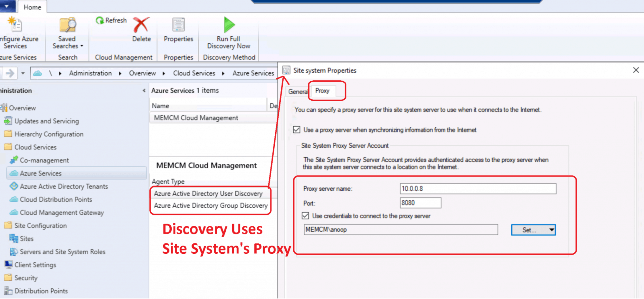
Task: Open the Saved Searches icon
Action: pyautogui.click(x=67, y=25)
